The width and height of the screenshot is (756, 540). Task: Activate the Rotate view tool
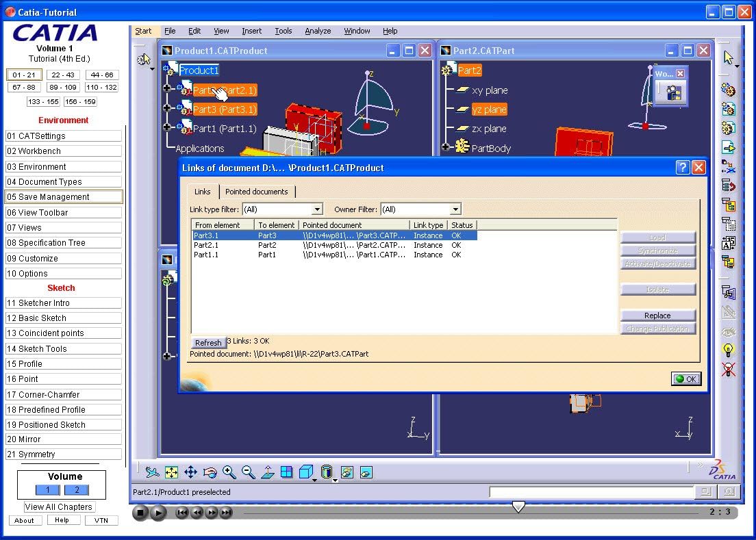[x=210, y=472]
